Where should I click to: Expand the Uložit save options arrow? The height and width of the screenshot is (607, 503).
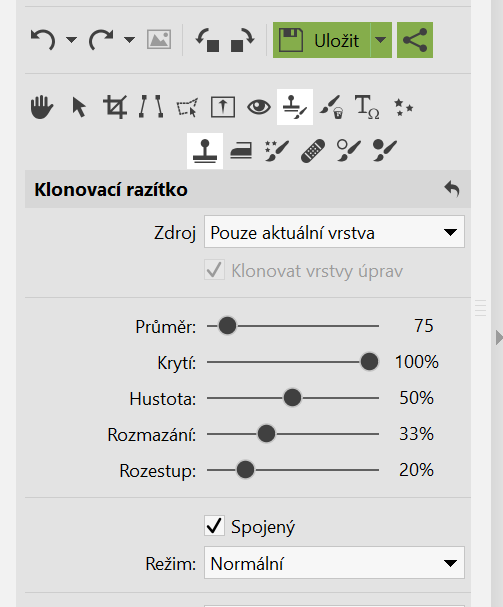point(381,40)
